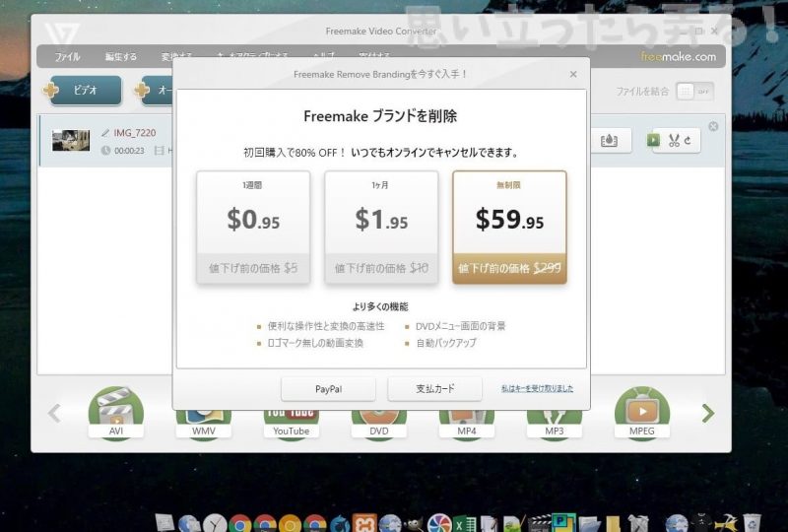Remove IMG_7220 with the round X icon
The height and width of the screenshot is (532, 788).
713,126
